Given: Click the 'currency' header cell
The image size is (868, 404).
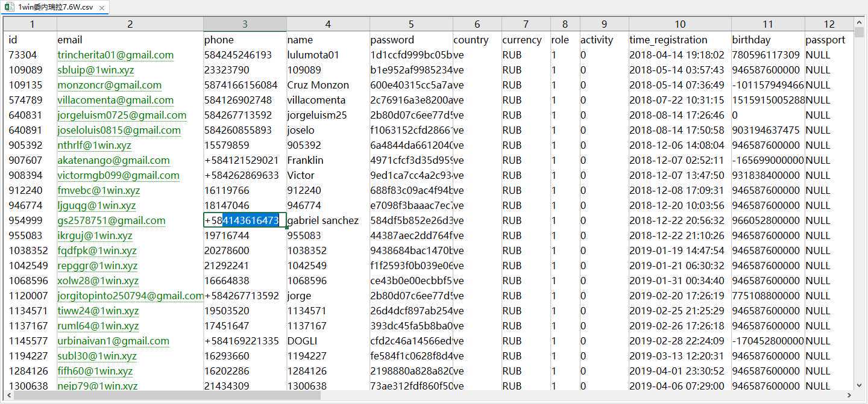Looking at the screenshot, I should coord(526,40).
